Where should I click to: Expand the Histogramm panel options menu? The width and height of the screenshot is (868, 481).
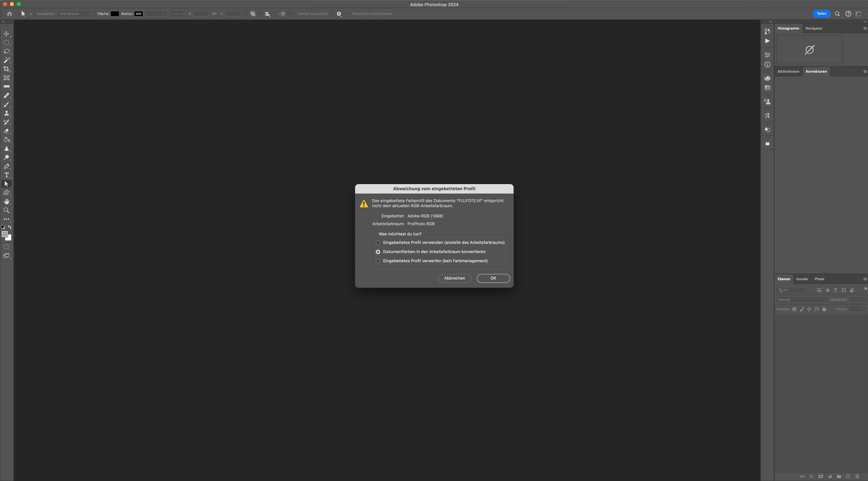click(865, 28)
